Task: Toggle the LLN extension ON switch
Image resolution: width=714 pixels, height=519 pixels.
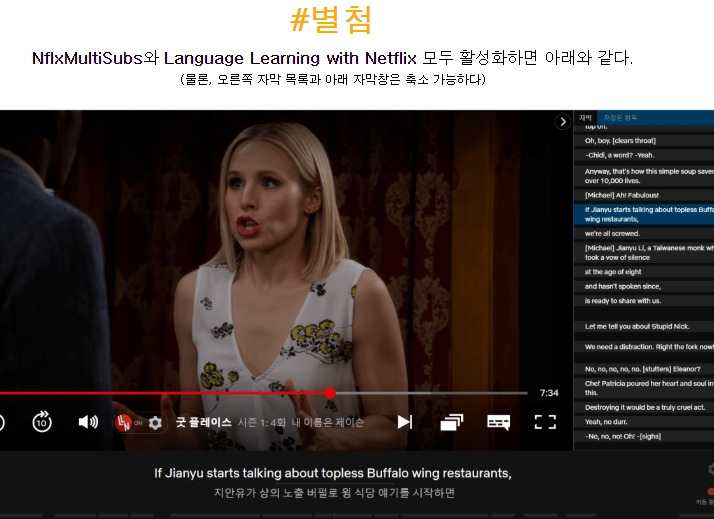Action: coord(129,423)
